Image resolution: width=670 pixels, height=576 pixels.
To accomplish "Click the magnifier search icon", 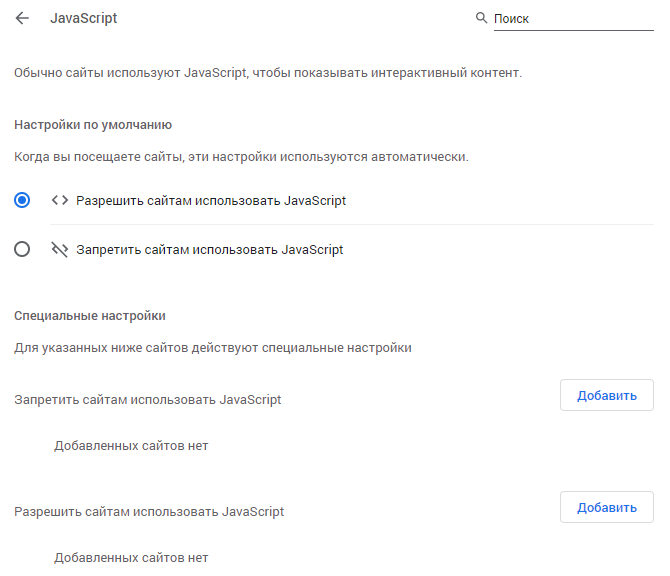I will coord(481,18).
